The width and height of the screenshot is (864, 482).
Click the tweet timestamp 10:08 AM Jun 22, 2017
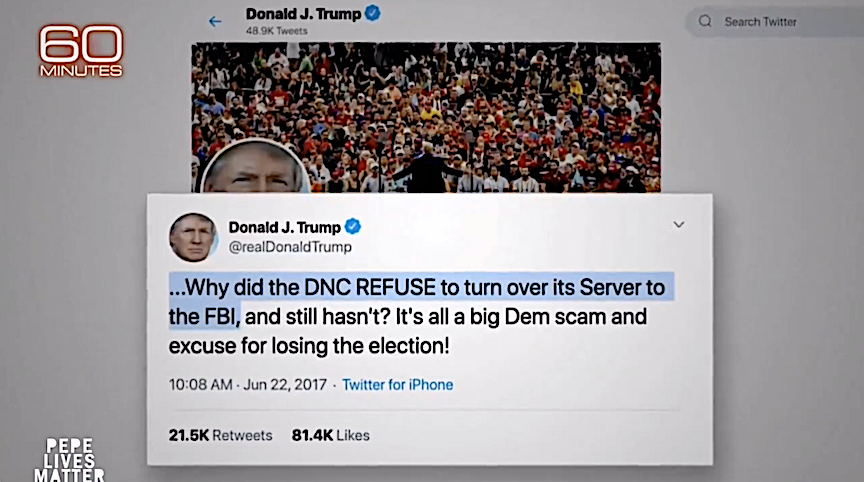tap(248, 384)
